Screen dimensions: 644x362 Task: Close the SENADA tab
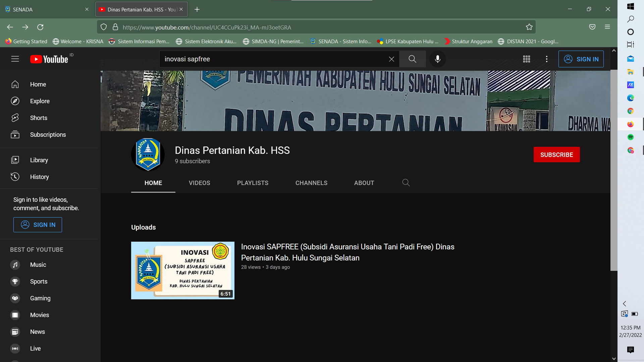pyautogui.click(x=87, y=9)
